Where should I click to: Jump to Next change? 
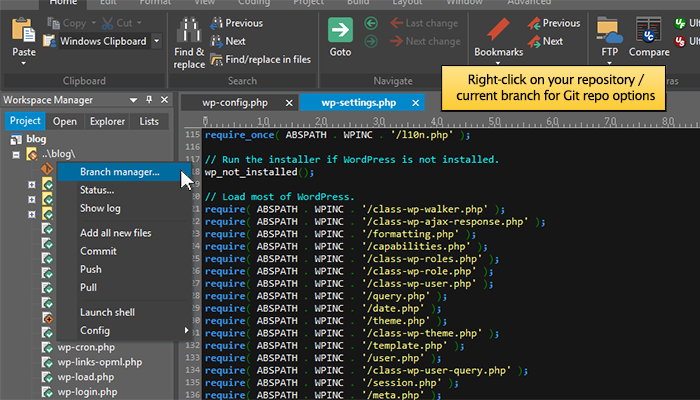425,42
